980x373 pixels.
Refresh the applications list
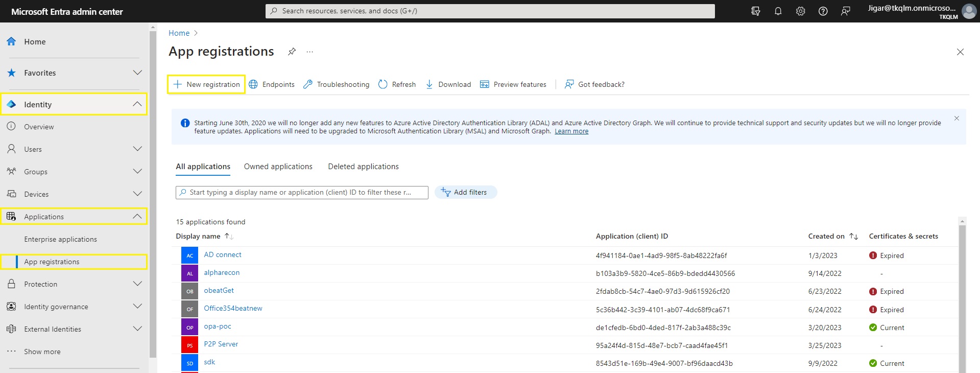click(x=397, y=84)
